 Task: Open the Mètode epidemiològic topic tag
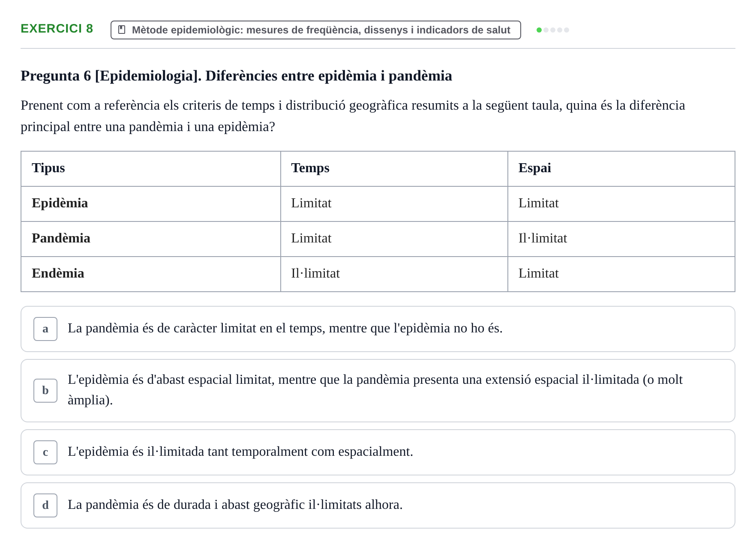[315, 30]
